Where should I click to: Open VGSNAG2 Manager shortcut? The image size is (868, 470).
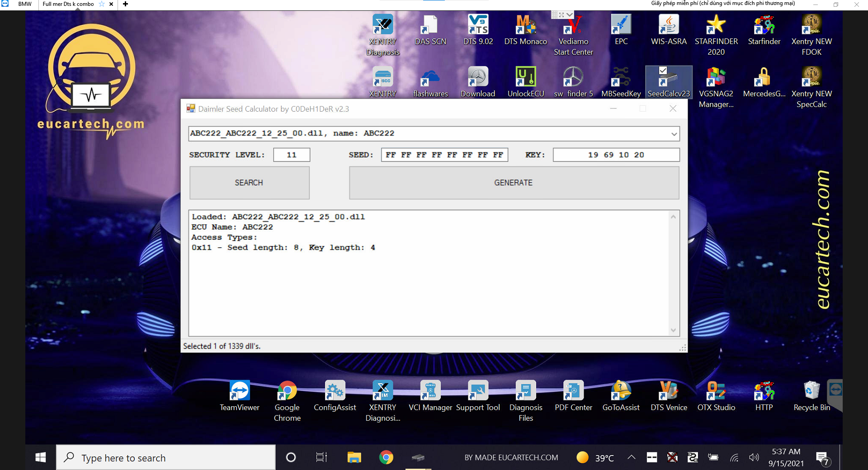point(716,88)
